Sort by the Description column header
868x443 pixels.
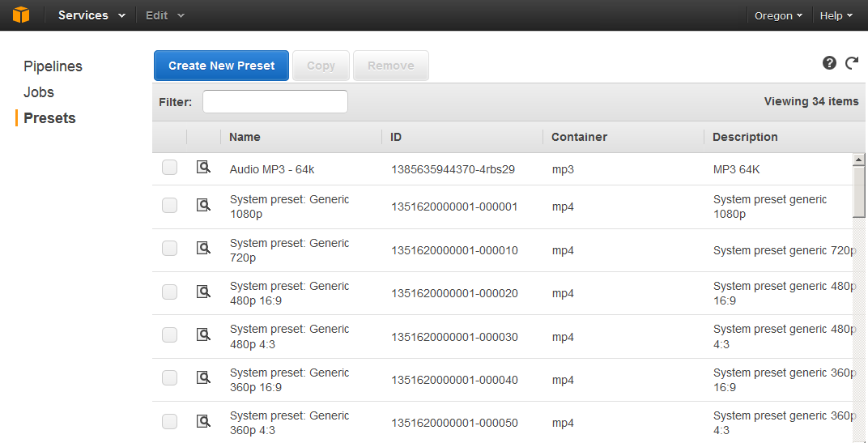tap(745, 137)
